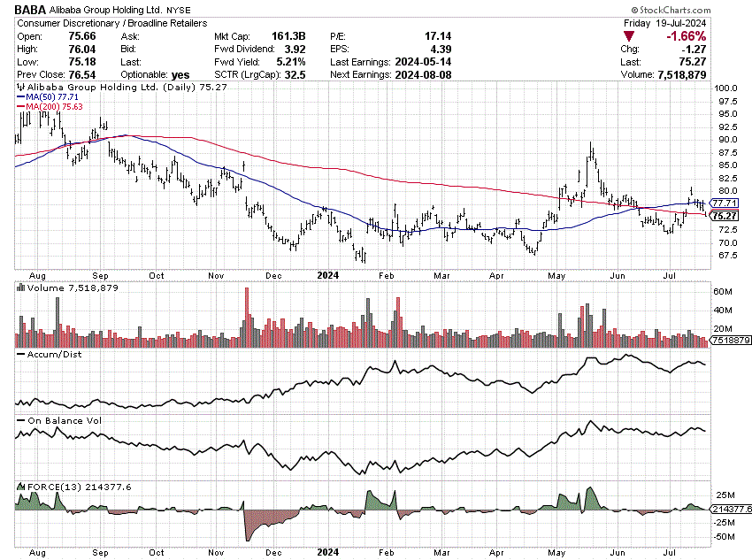Screen dimensions: 752x560
Task: Click the StockCharts.com copyright label
Action: pos(671,10)
